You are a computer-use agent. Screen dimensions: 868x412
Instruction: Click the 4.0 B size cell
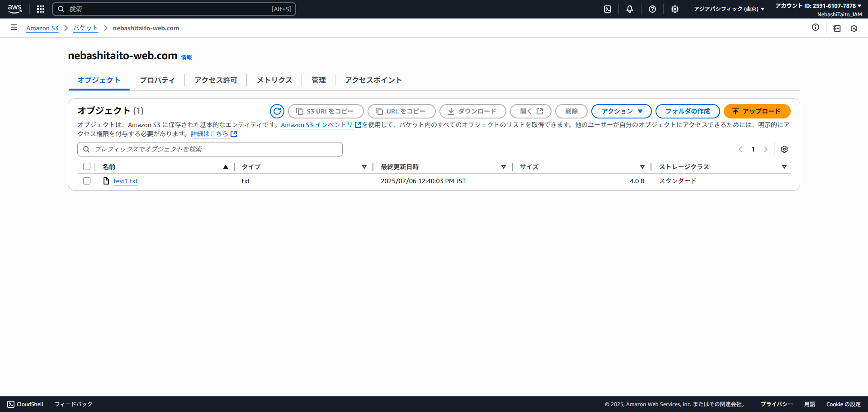point(637,181)
